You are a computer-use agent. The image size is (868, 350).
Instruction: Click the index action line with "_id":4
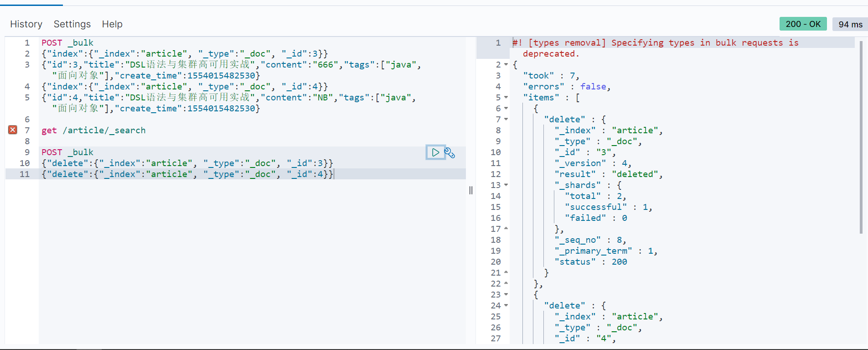click(185, 87)
